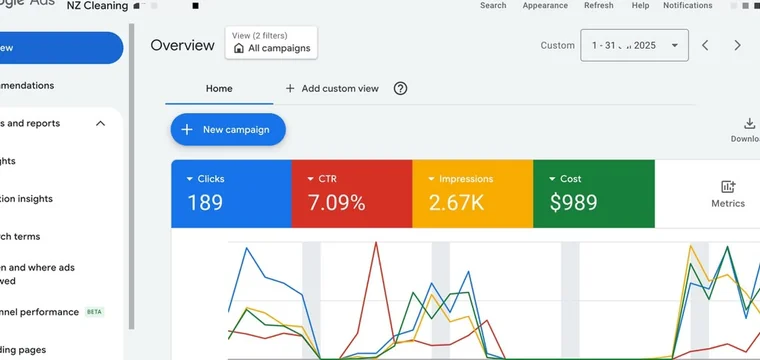Click the Download icon
Screen dimensions: 760x360
coord(749,124)
